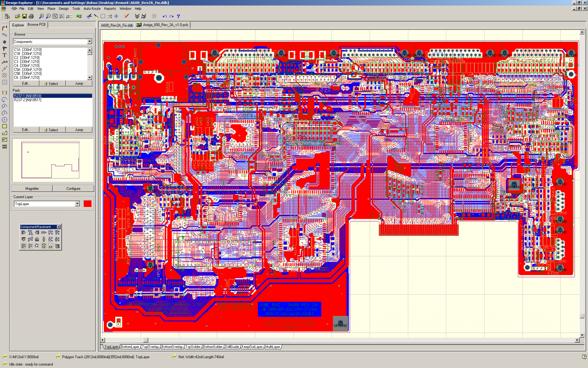Click the Undo arrow icon
Screen dimensions: 588x368
click(x=165, y=16)
